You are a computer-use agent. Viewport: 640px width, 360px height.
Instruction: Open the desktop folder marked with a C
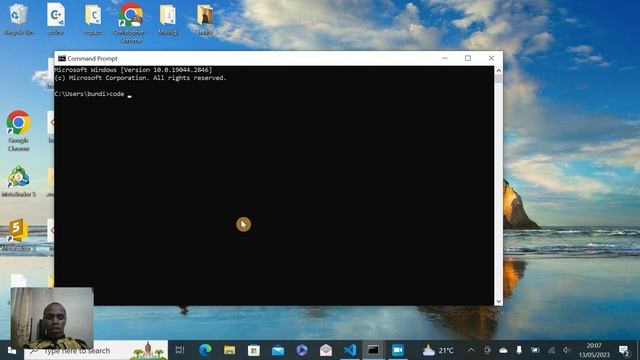(93, 19)
